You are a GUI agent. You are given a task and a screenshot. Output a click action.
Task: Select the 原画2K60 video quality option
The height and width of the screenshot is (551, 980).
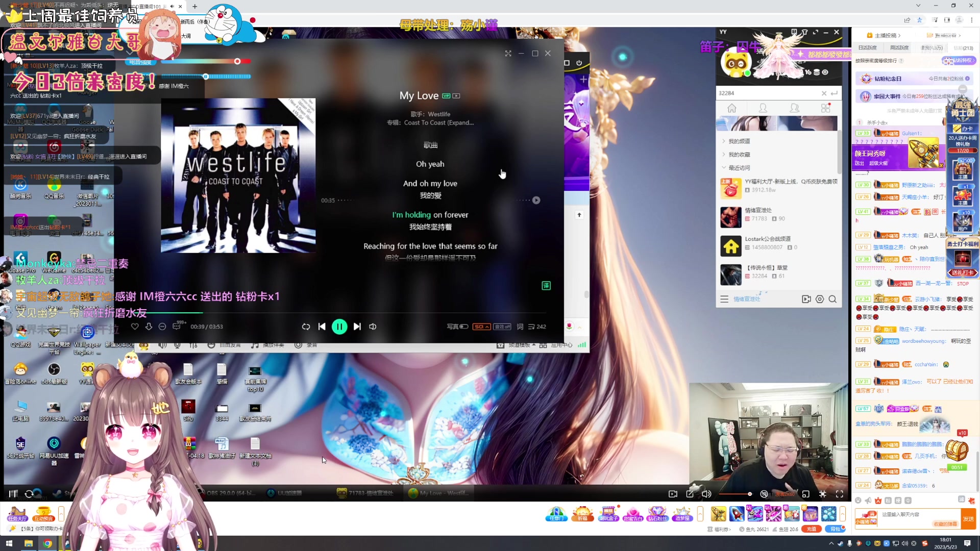point(785,494)
